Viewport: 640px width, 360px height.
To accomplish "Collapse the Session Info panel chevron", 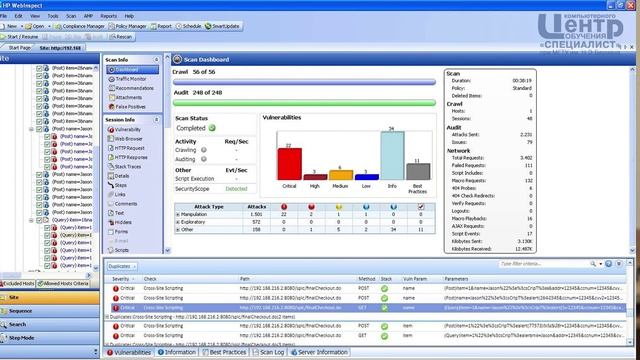I will (156, 120).
